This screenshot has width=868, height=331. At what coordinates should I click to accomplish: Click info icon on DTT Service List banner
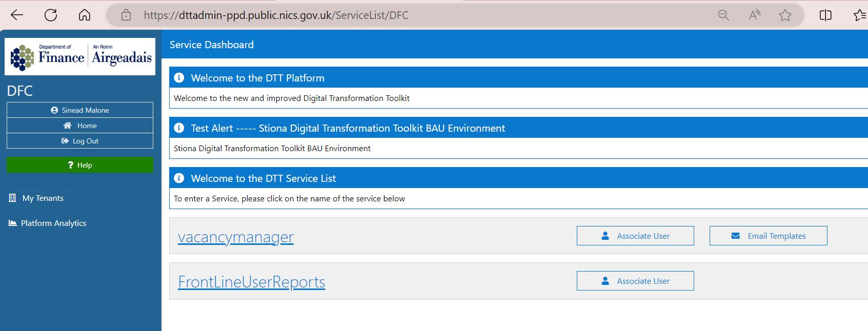click(x=179, y=178)
